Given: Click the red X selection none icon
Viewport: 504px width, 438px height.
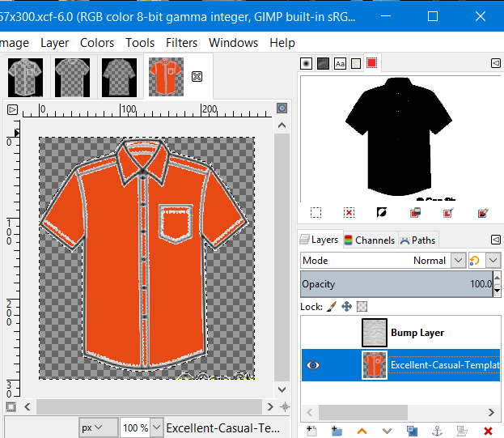Looking at the screenshot, I should (x=349, y=213).
